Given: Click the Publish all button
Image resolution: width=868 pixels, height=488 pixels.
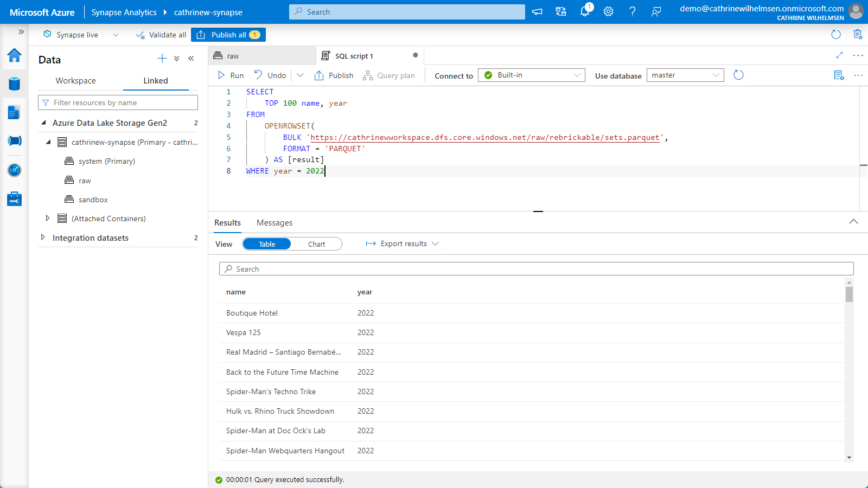Looking at the screenshot, I should (x=228, y=35).
